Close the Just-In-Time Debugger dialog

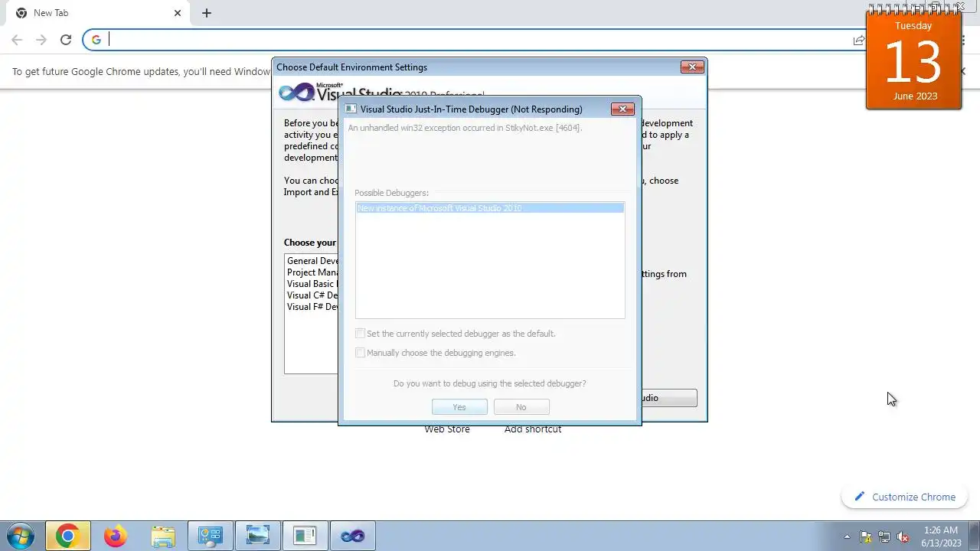point(622,109)
